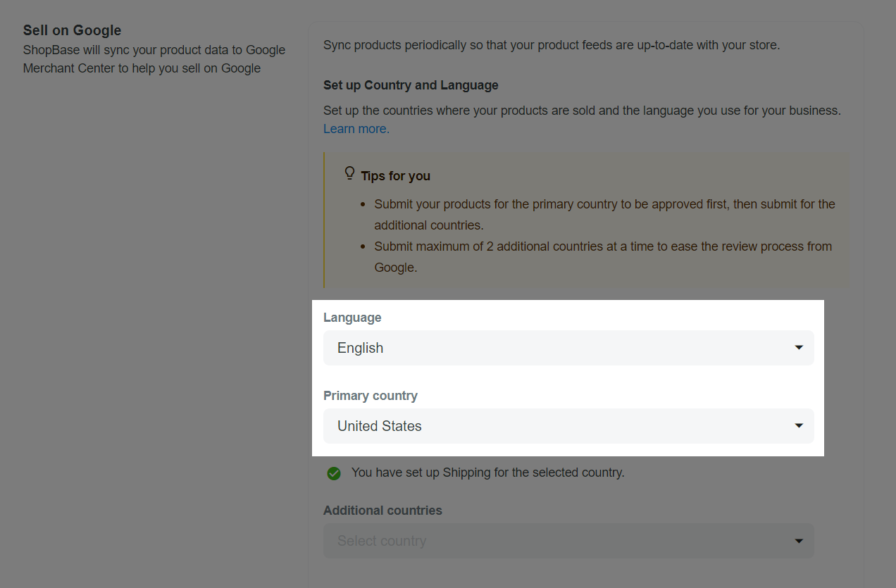The width and height of the screenshot is (896, 588).
Task: Click the Language field label
Action: point(352,318)
